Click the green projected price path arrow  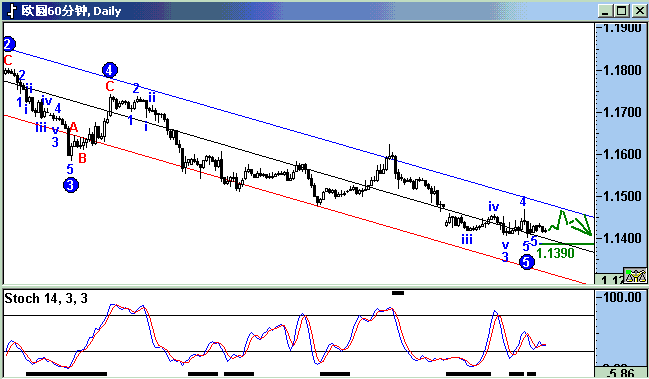point(570,223)
